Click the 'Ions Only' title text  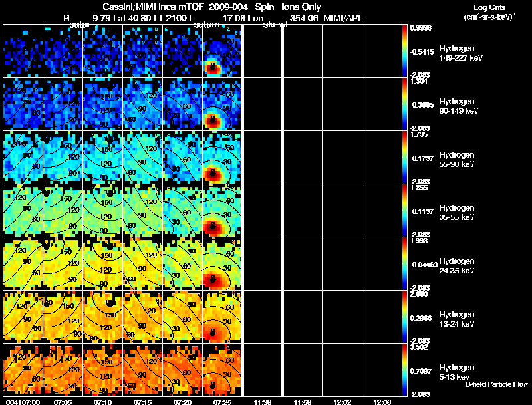point(301,7)
